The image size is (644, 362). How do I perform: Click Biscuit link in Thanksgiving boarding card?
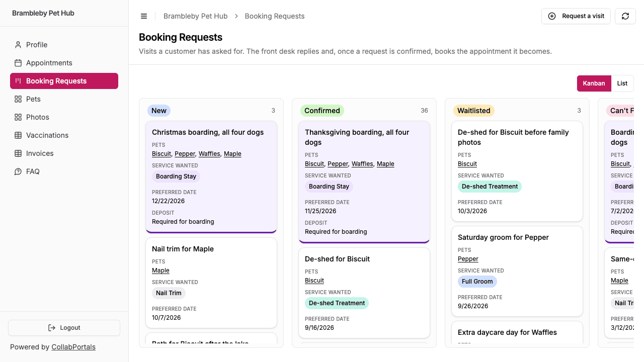(x=314, y=164)
